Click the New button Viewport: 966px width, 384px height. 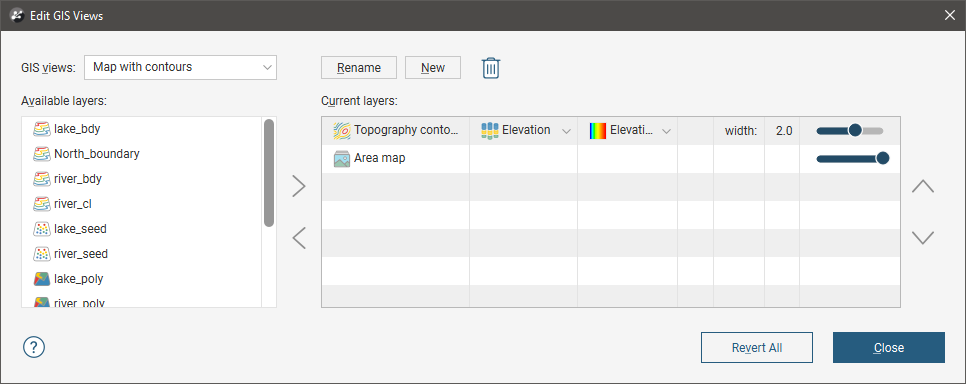click(433, 68)
